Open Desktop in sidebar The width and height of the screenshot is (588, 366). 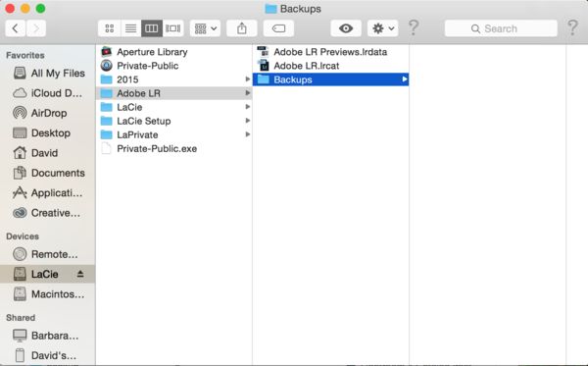click(48, 132)
